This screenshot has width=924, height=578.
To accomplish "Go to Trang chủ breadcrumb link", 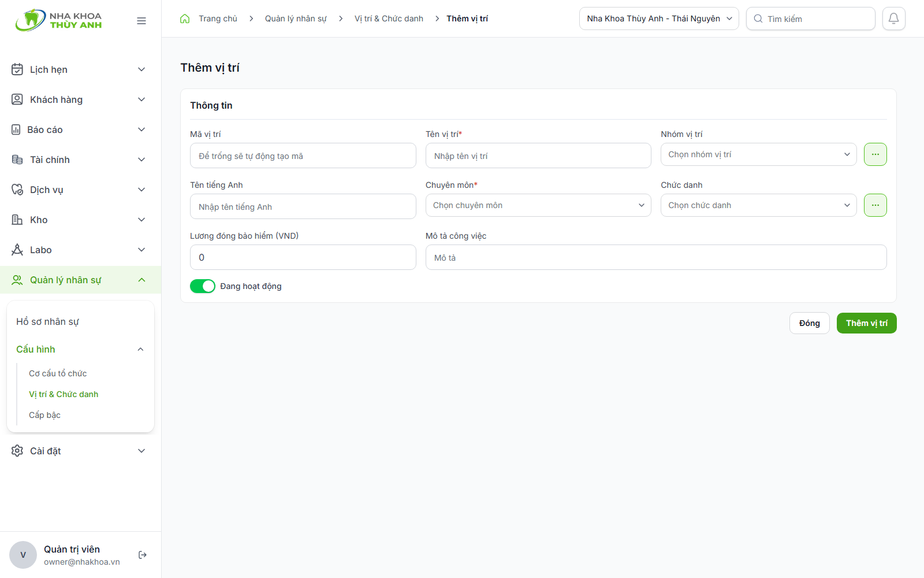I will tap(218, 18).
